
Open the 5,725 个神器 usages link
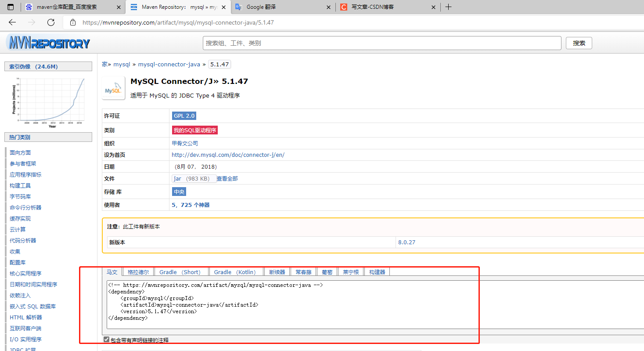(191, 205)
